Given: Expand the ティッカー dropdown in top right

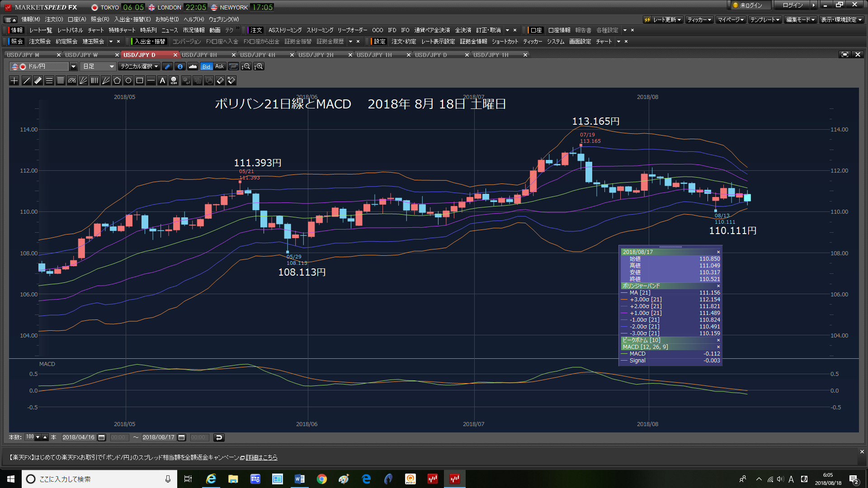Looking at the screenshot, I should [699, 19].
